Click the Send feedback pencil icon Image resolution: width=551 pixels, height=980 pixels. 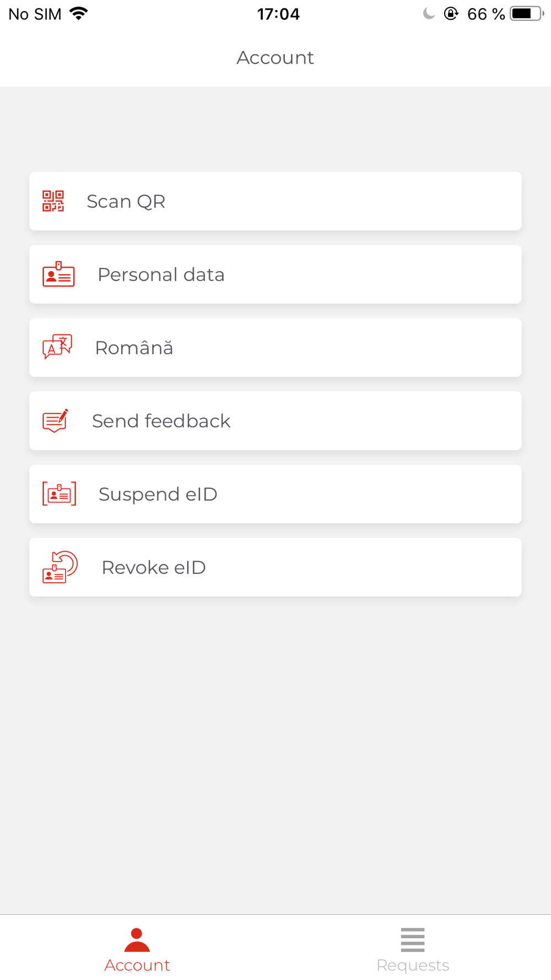click(55, 421)
